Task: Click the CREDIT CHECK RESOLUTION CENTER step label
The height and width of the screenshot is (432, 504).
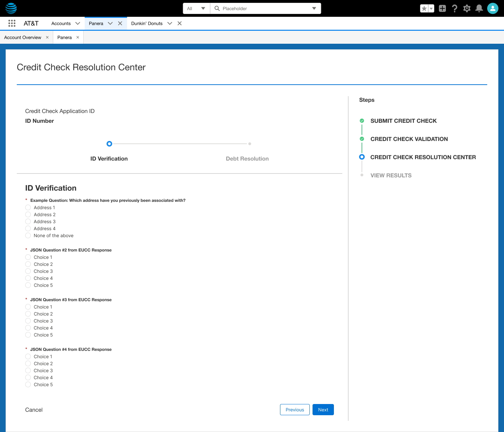Action: [x=423, y=157]
